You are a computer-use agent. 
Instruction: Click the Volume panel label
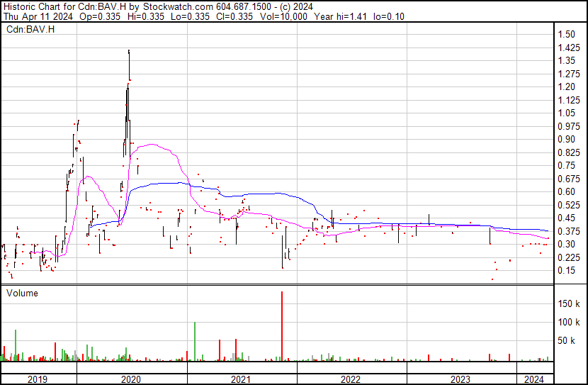coord(22,293)
